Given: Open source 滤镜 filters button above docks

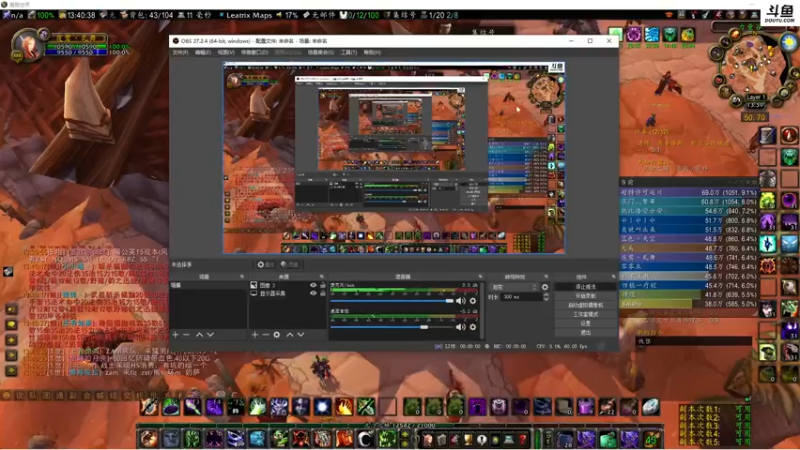Looking at the screenshot, I should coord(290,264).
